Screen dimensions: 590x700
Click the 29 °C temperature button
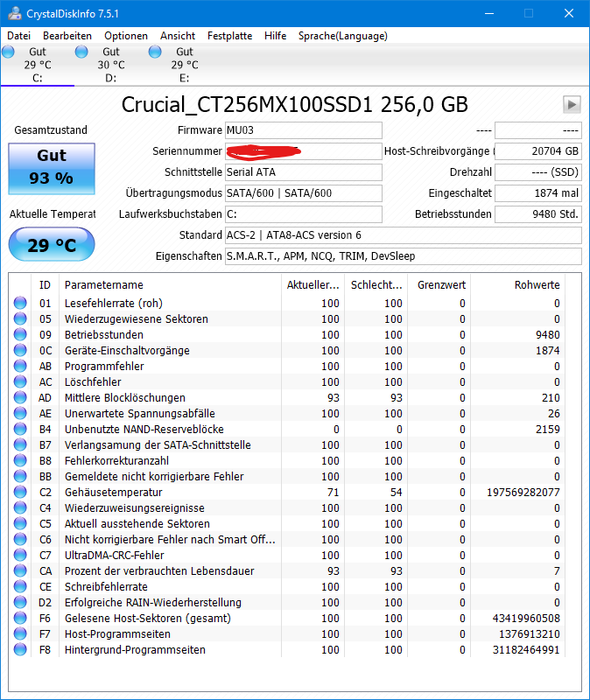click(52, 244)
